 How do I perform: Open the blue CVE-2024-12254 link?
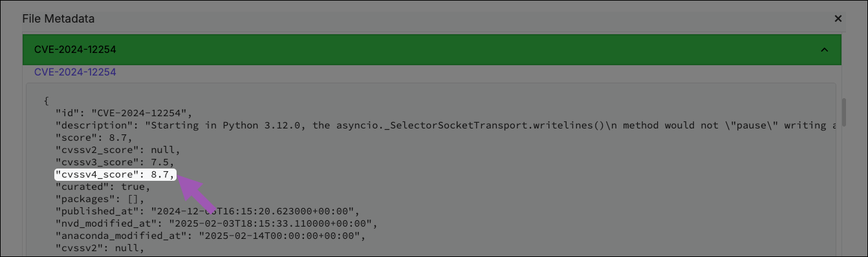click(75, 72)
